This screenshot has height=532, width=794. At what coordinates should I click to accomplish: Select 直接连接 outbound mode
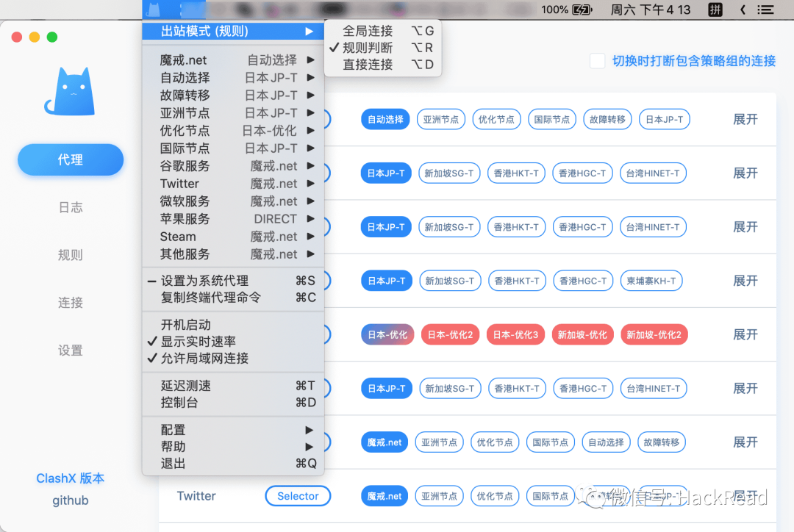(x=382, y=64)
